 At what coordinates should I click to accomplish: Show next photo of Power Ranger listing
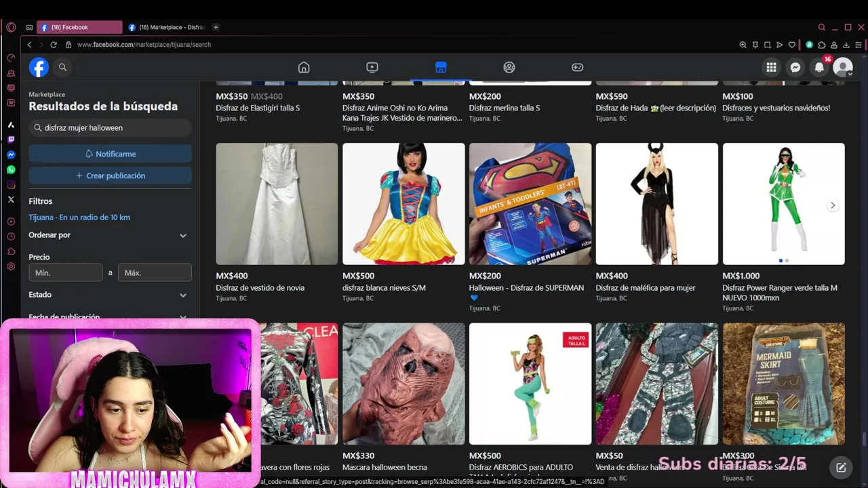click(x=833, y=205)
